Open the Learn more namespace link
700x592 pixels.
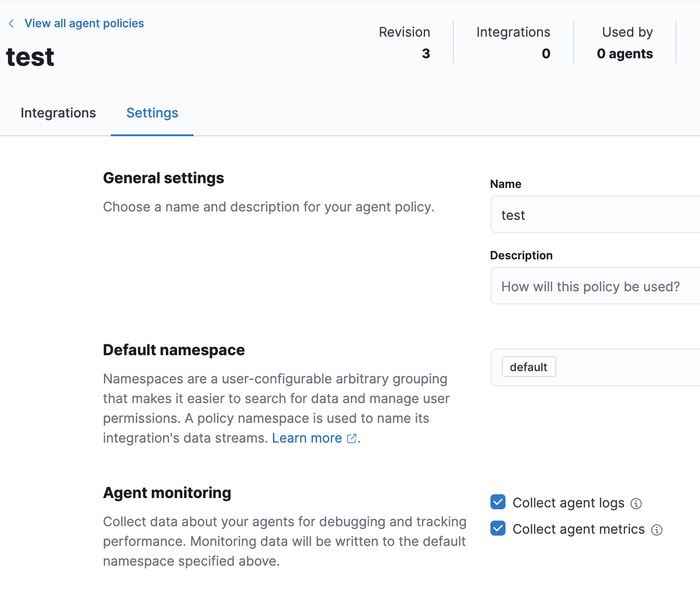[307, 438]
